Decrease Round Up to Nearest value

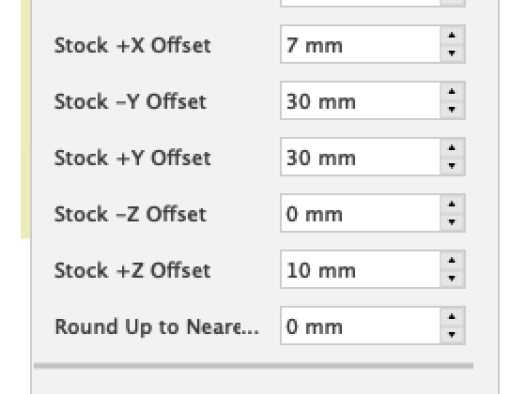[x=452, y=335]
